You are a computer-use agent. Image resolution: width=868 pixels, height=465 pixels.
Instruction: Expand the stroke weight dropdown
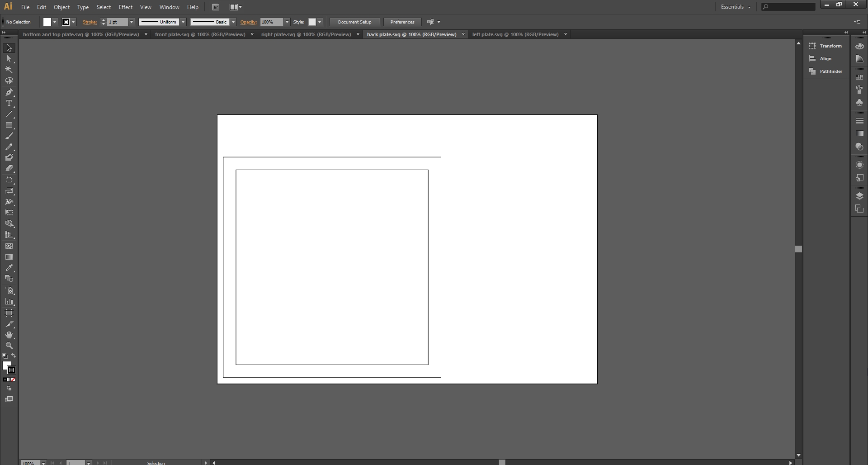point(132,22)
